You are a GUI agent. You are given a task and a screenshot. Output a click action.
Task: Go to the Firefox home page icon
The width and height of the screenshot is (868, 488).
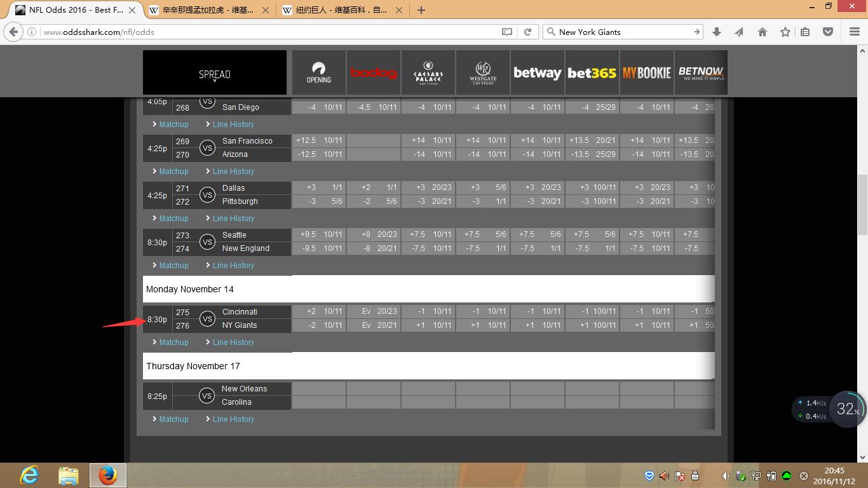762,32
